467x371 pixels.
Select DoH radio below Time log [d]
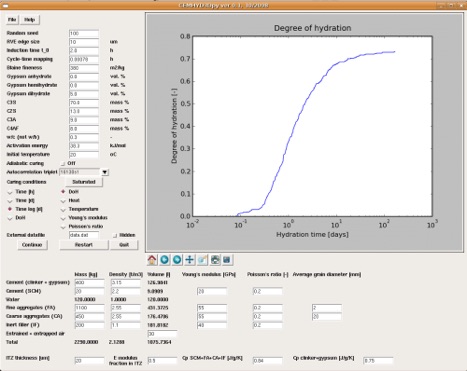(10, 218)
